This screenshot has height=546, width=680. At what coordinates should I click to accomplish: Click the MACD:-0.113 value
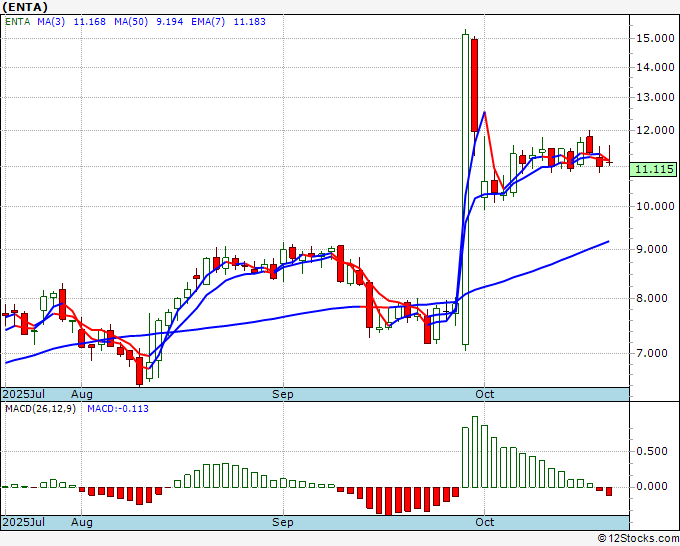(x=118, y=409)
